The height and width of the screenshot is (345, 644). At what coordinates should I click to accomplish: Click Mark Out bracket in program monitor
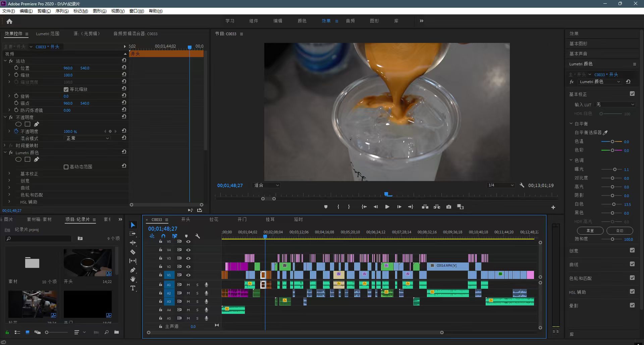[x=349, y=207]
